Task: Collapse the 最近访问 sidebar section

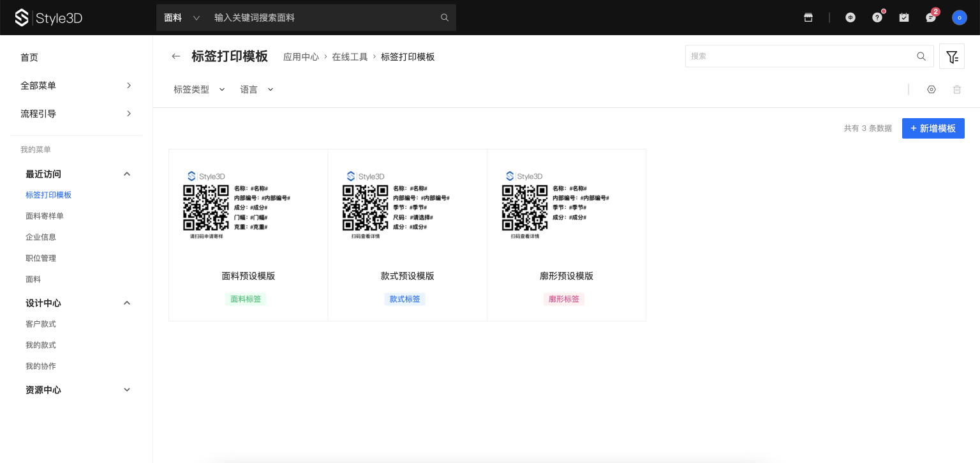Action: pyautogui.click(x=126, y=174)
